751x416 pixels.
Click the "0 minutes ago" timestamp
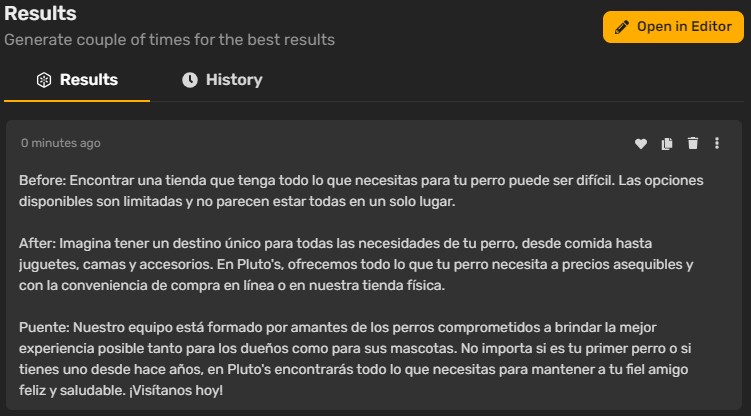[61, 143]
